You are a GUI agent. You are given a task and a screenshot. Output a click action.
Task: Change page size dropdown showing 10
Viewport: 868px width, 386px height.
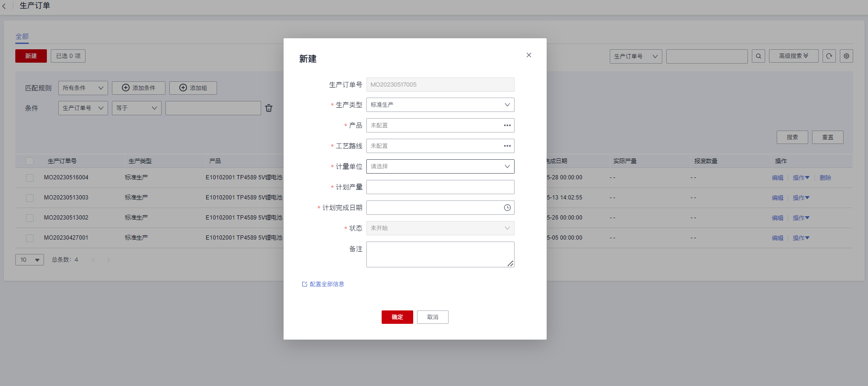(x=30, y=260)
